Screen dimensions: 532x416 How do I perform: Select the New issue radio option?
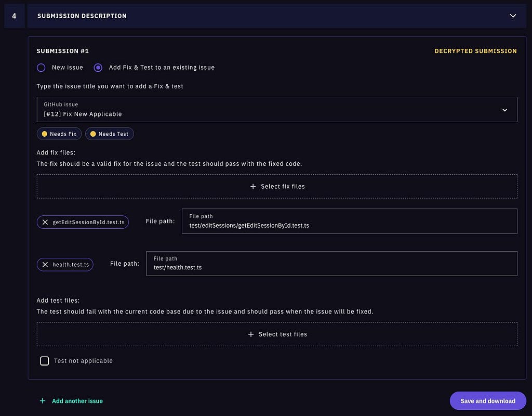pos(41,68)
